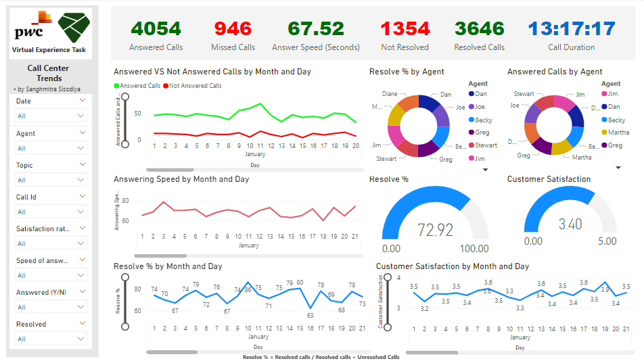The height and width of the screenshot is (361, 644).
Task: Select Martha's yellow dot in Answered Calls legend
Action: [x=605, y=133]
